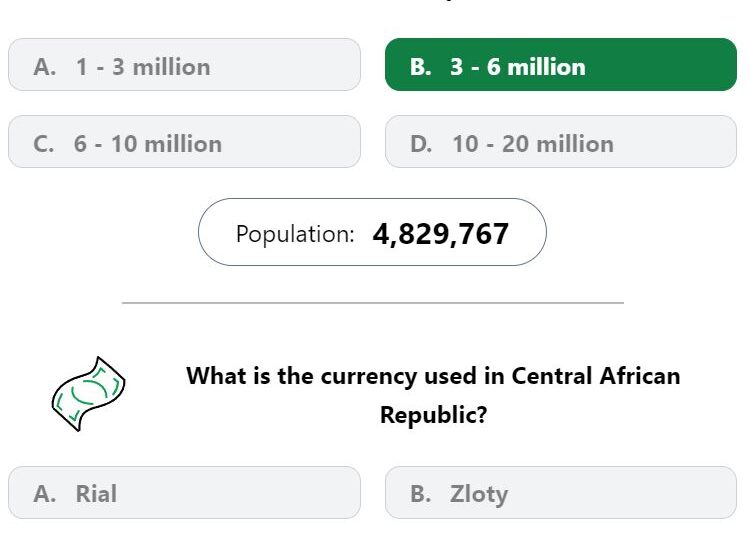
Task: Click the white "B." on the green answer
Action: click(x=421, y=67)
